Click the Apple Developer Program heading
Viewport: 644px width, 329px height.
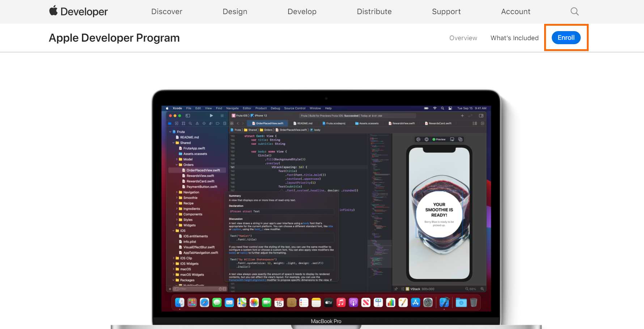pos(114,38)
